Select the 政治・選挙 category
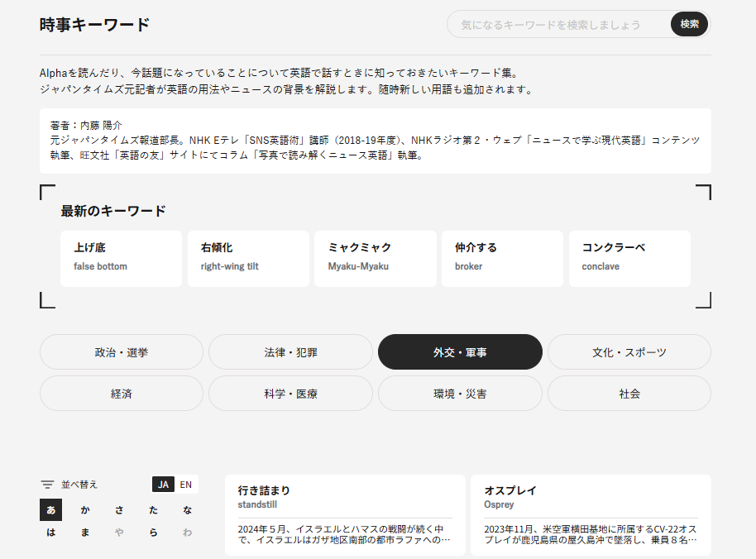 pyautogui.click(x=122, y=352)
